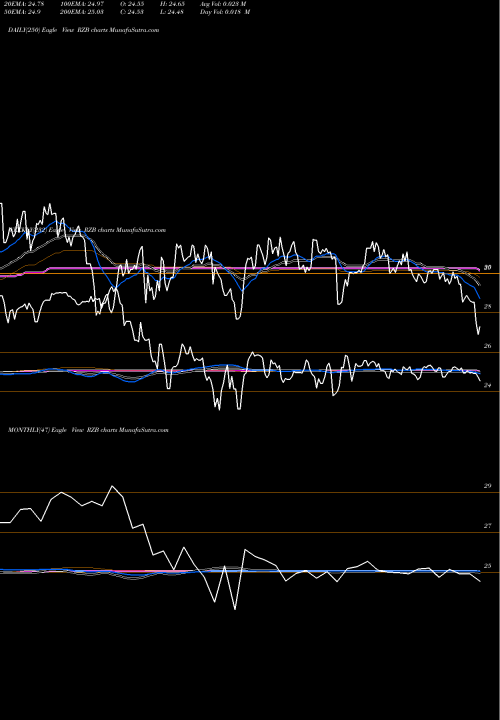Click the 30 price axis label
This screenshot has width=500, height=720.
[x=488, y=268]
